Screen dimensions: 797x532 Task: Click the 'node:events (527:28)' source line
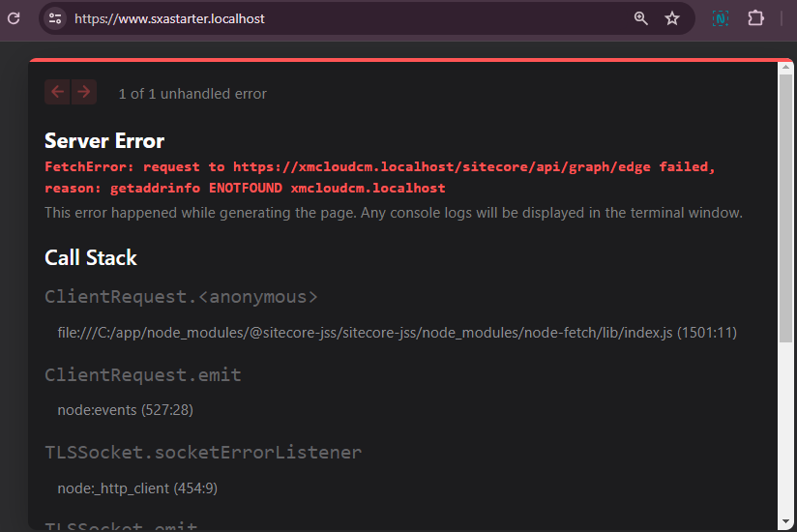coord(125,410)
